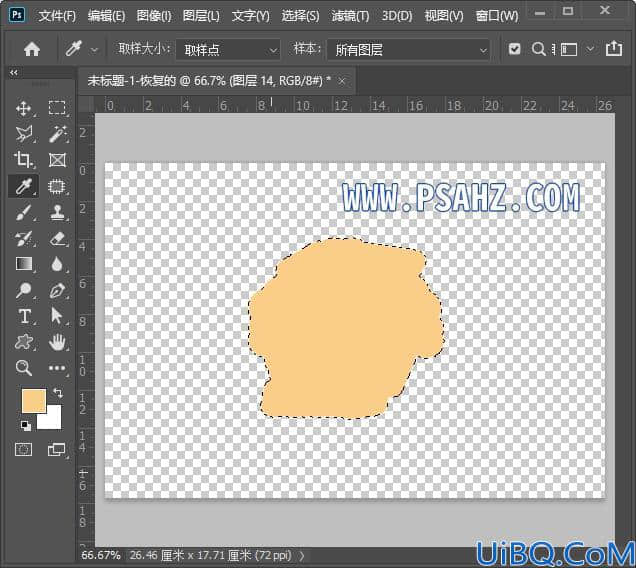Select the Move tool
Screen dimensions: 636x568
(24, 108)
